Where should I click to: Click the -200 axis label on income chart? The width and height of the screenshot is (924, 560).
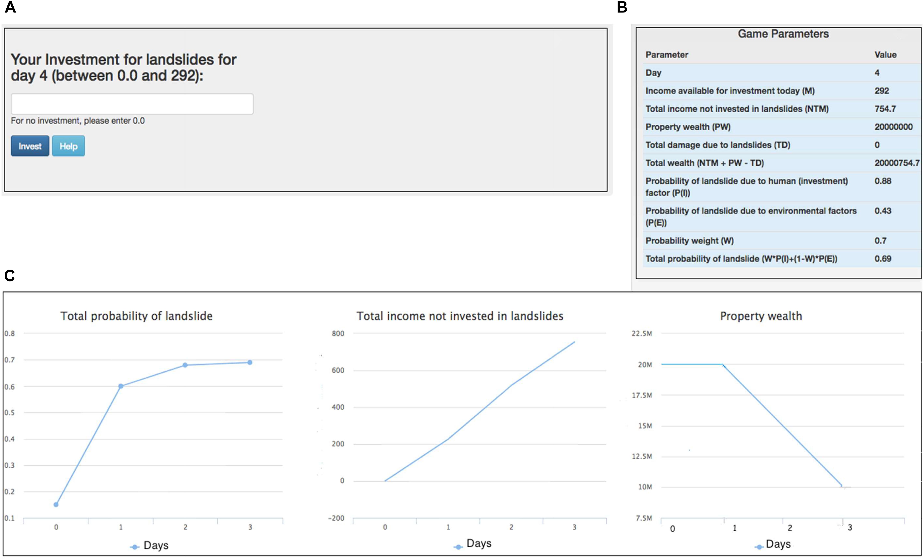(x=336, y=518)
